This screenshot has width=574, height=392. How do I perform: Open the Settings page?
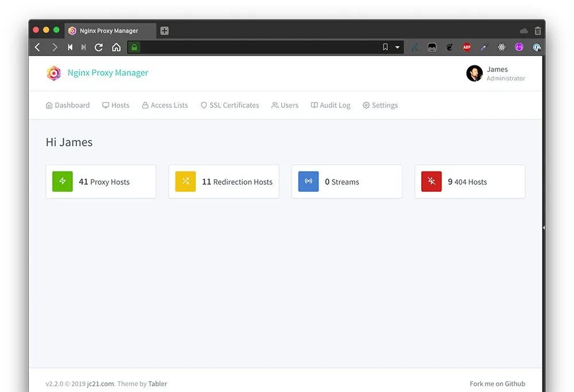click(380, 106)
